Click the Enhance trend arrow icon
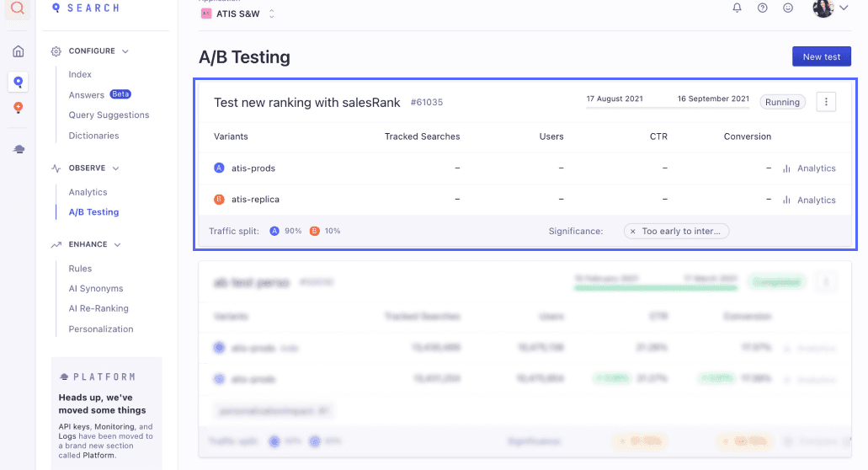This screenshot has height=470, width=868. tap(56, 245)
